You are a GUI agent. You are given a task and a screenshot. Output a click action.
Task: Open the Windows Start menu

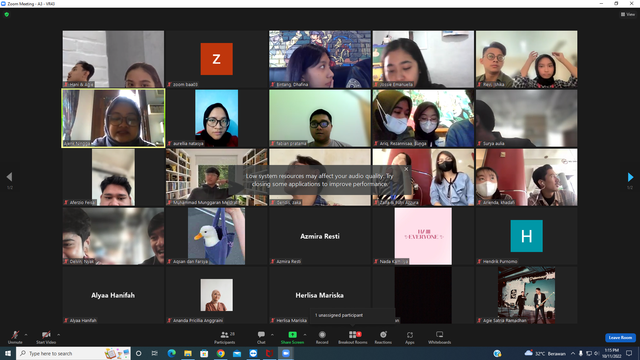pyautogui.click(x=8, y=353)
